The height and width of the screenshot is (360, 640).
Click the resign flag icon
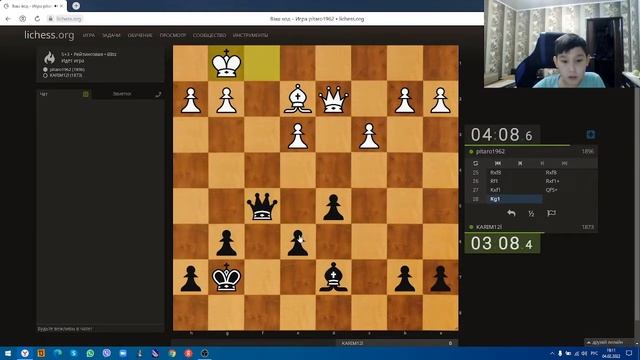click(x=551, y=213)
